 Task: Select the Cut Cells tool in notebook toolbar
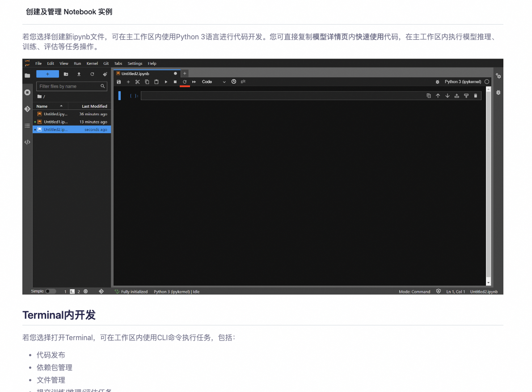pos(137,82)
